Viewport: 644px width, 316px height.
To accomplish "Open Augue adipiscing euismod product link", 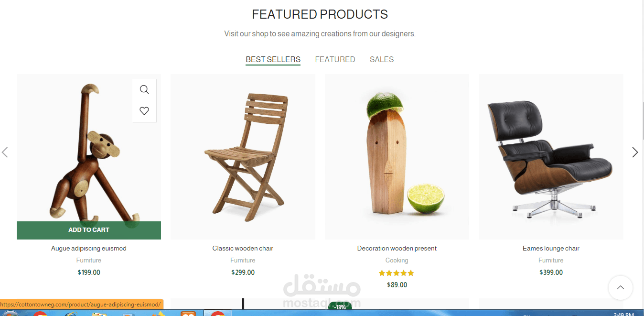I will coord(89,248).
